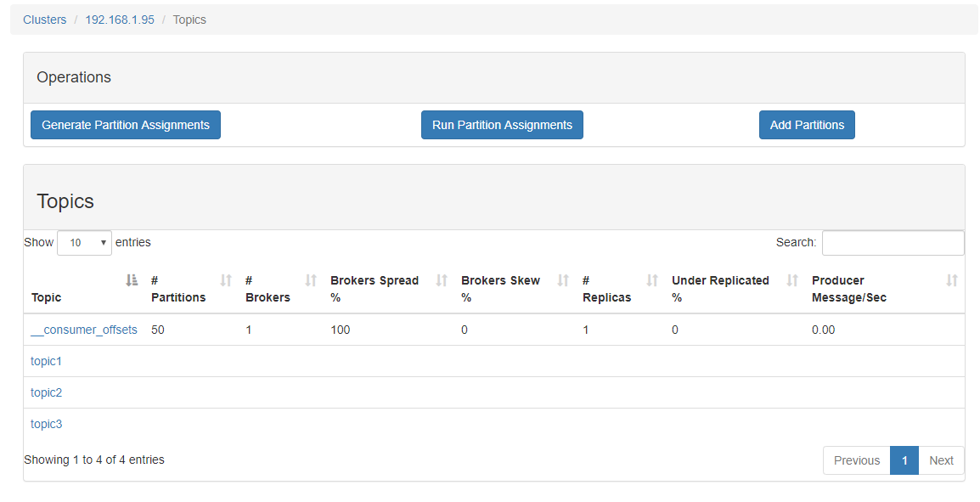
Task: Go to Clusters breadcrumb link
Action: (44, 20)
